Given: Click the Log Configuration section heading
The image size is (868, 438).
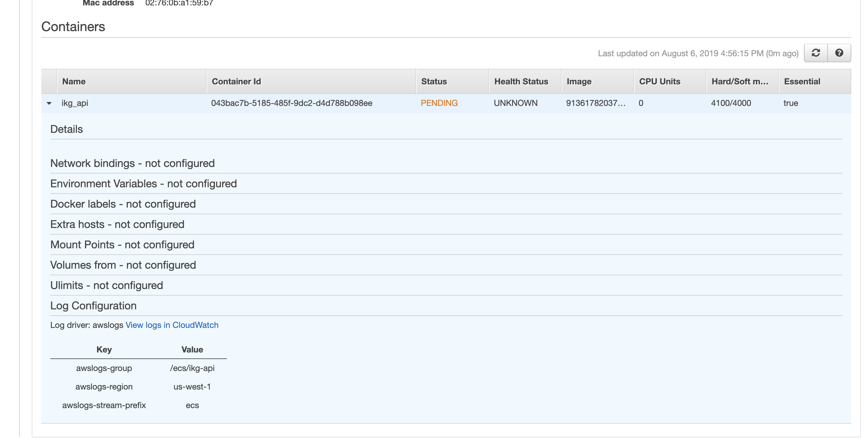Looking at the screenshot, I should (93, 305).
